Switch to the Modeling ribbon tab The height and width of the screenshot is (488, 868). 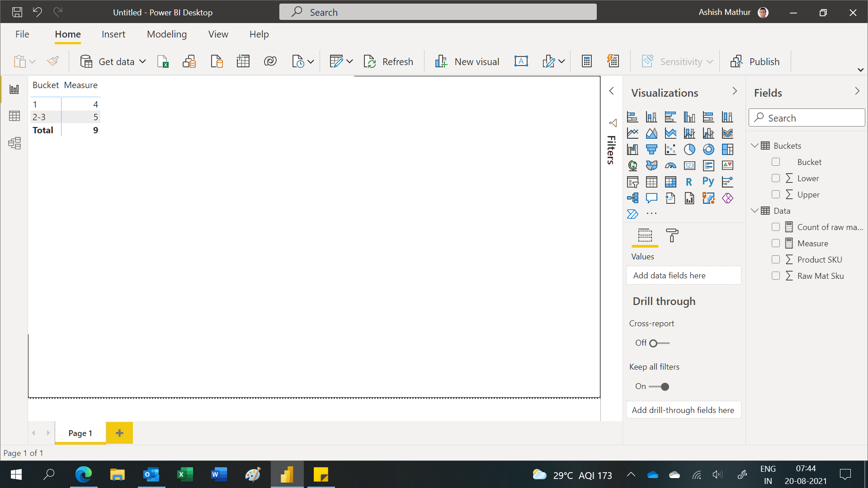[167, 34]
